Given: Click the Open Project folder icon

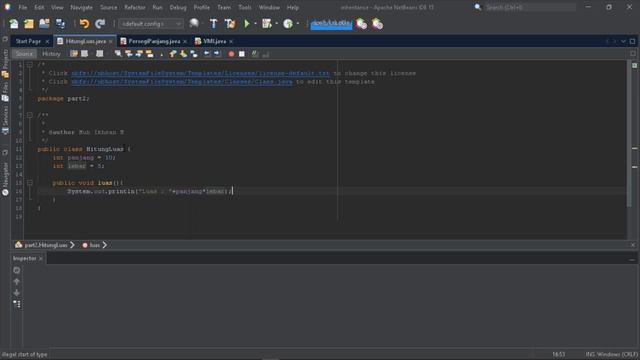Looking at the screenshot, I should [x=44, y=24].
